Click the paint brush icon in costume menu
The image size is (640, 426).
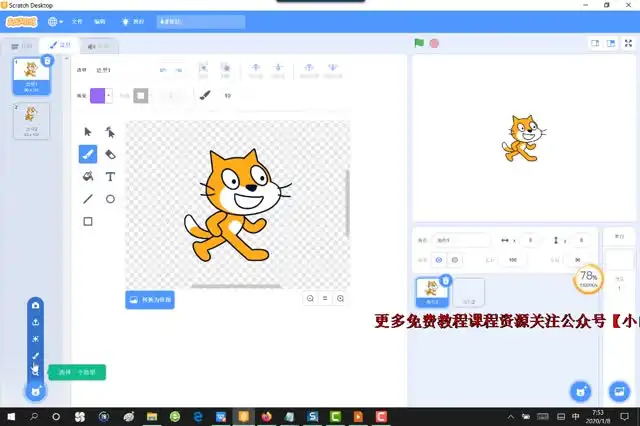click(x=36, y=356)
